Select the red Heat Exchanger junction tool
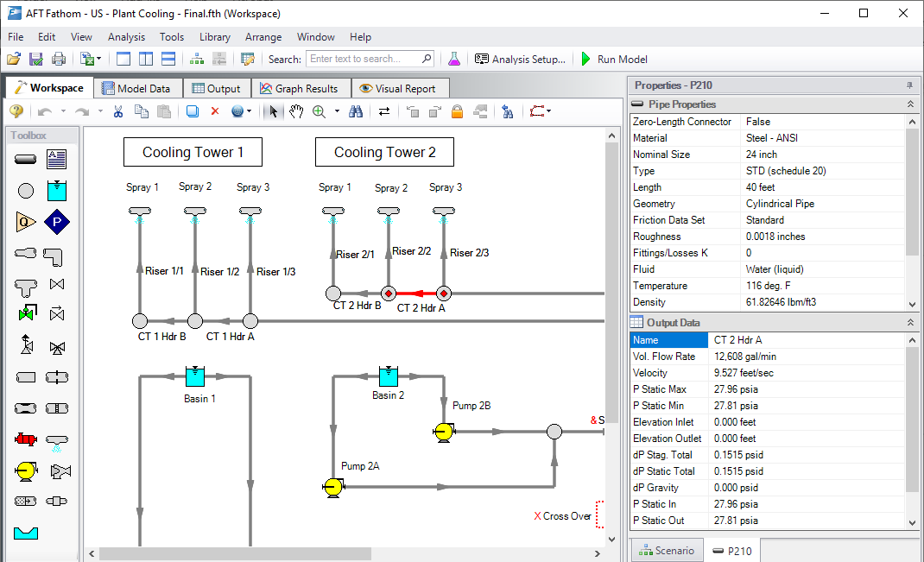 pyautogui.click(x=26, y=439)
